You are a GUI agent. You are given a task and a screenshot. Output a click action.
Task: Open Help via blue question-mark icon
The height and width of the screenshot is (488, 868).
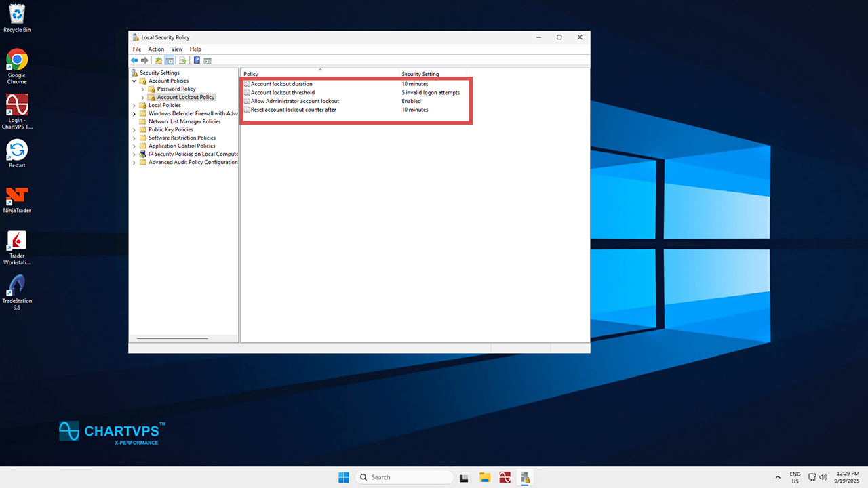(197, 60)
